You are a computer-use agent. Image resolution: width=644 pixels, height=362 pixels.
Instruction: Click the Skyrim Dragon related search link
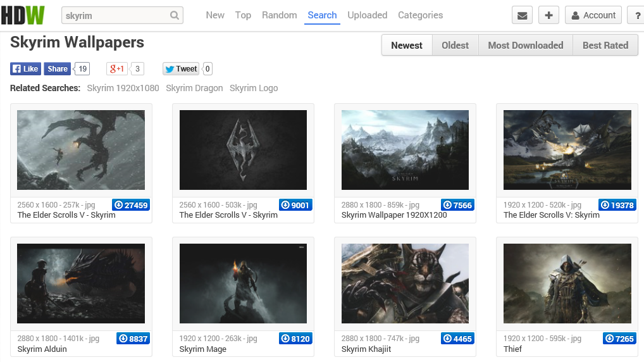[194, 88]
